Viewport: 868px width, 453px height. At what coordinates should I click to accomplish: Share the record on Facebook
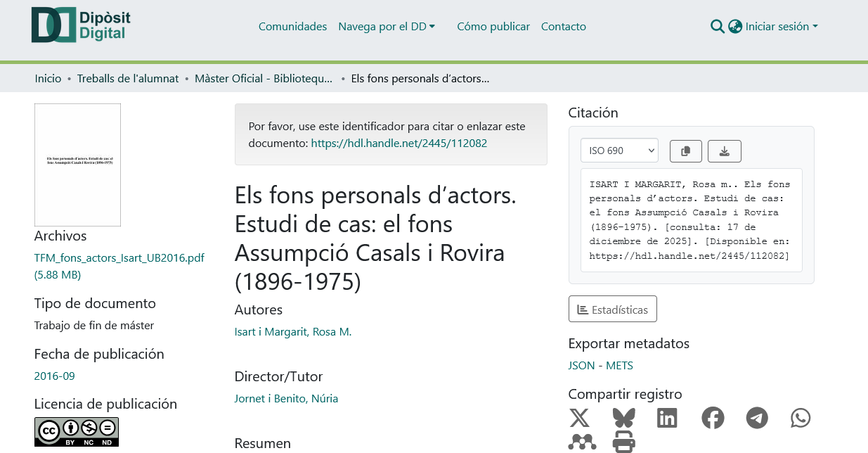tap(713, 418)
